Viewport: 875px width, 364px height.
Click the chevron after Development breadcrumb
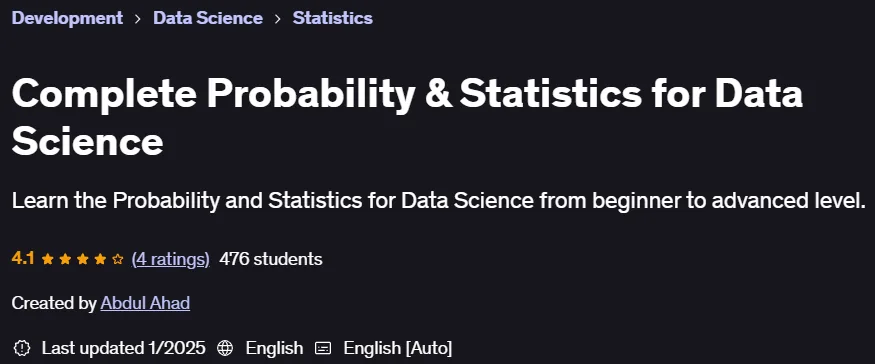point(138,18)
